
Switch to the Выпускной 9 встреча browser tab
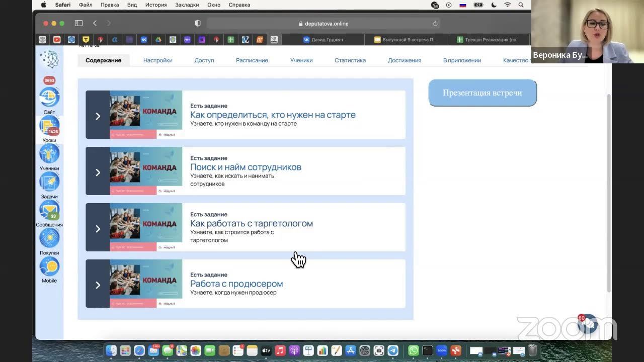[406, 39]
